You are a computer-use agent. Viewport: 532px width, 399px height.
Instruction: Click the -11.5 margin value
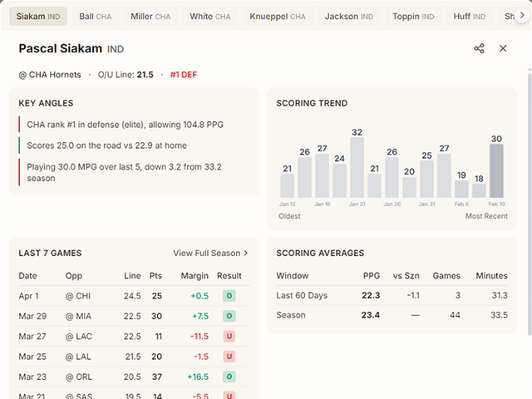click(x=199, y=336)
